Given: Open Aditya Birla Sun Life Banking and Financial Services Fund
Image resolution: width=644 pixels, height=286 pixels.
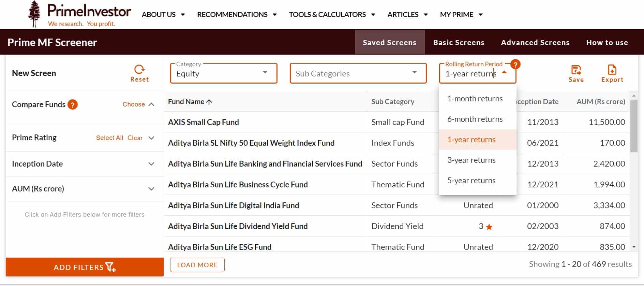Looking at the screenshot, I should [265, 164].
